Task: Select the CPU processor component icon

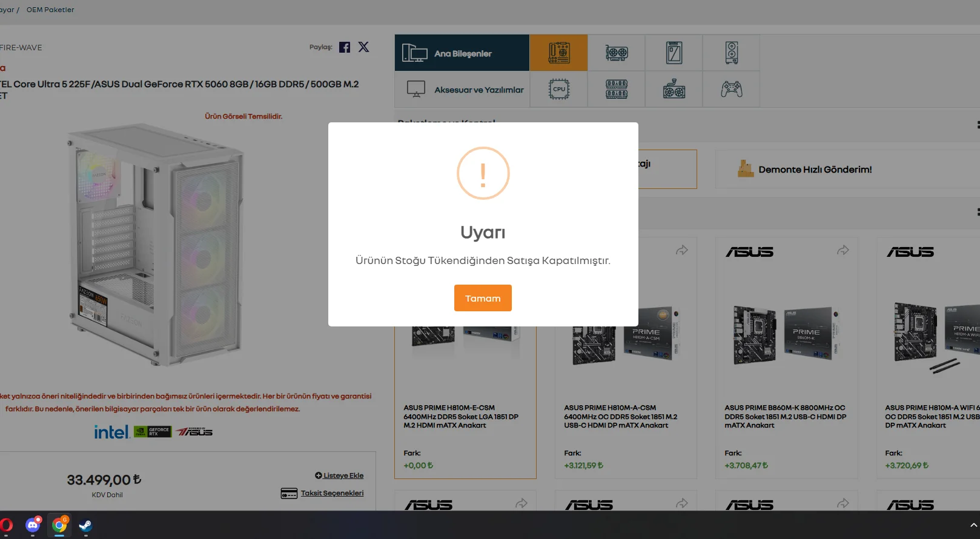Action: click(x=558, y=90)
